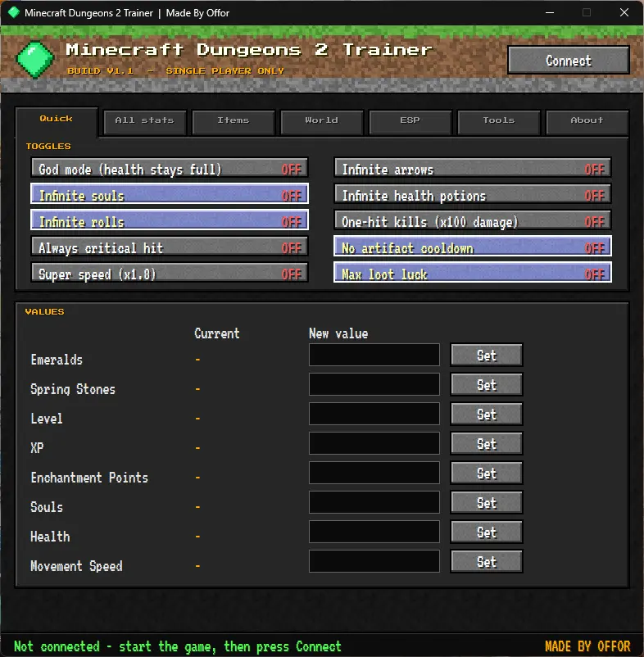The height and width of the screenshot is (657, 644).
Task: Click the Health new value input
Action: click(374, 532)
